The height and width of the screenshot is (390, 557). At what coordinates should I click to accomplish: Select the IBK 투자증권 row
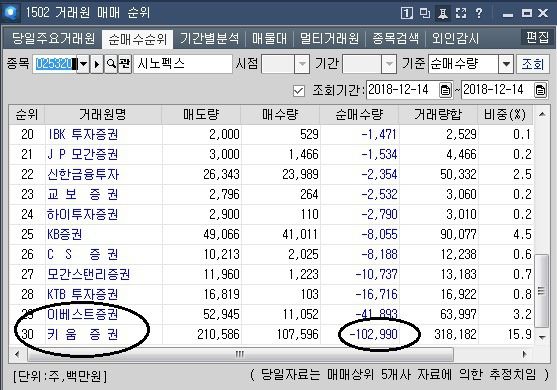click(271, 135)
